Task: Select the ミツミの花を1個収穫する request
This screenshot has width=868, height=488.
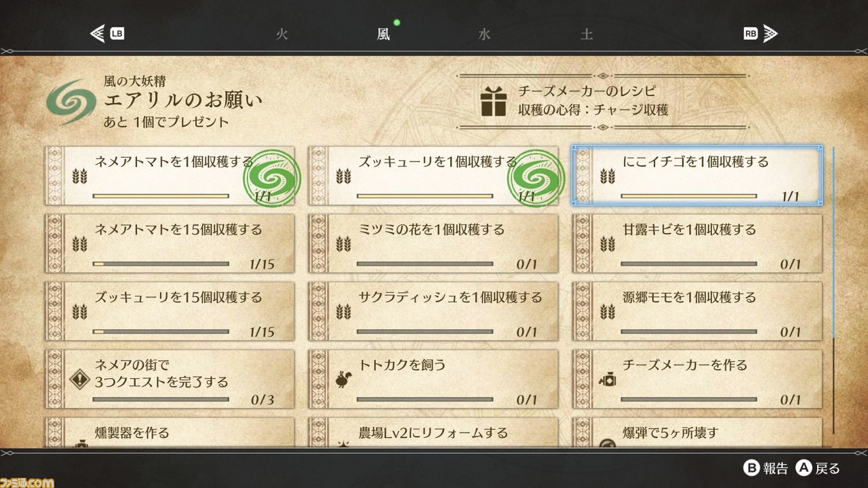Action: click(x=433, y=243)
